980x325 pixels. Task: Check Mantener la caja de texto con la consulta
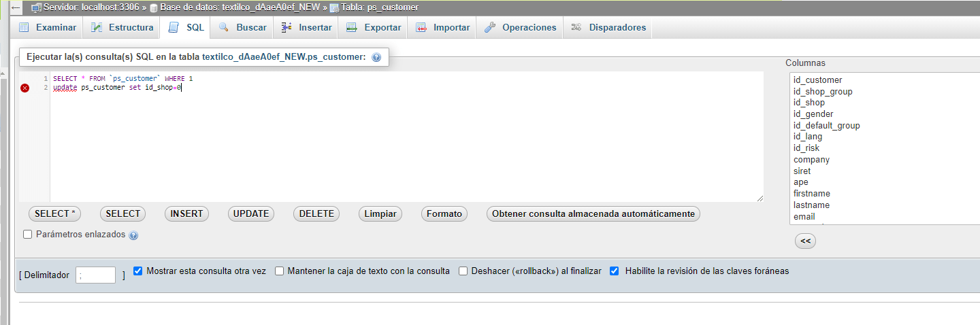tap(279, 271)
